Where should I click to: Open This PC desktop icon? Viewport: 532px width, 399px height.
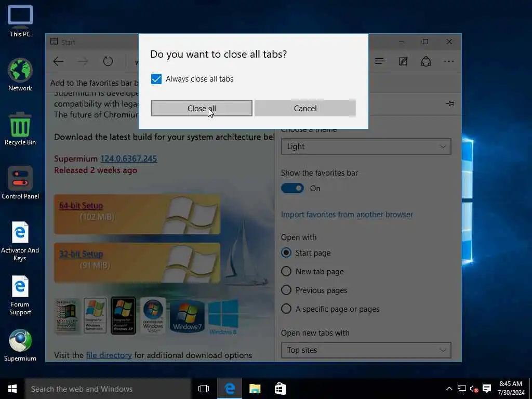click(20, 21)
